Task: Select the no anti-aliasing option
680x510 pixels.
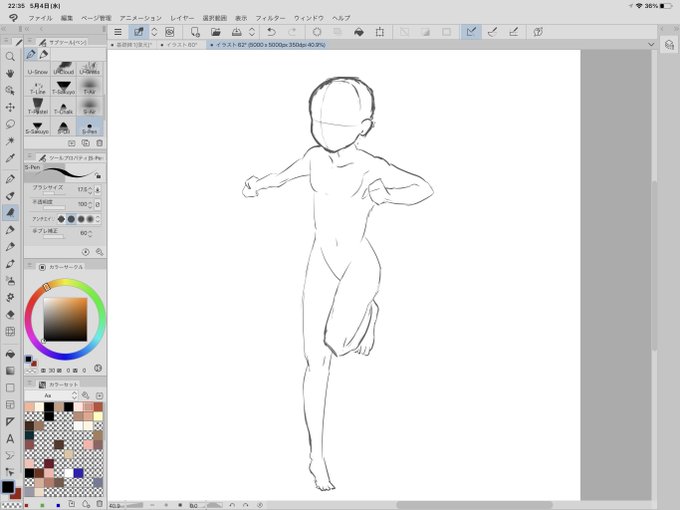Action: (x=61, y=219)
